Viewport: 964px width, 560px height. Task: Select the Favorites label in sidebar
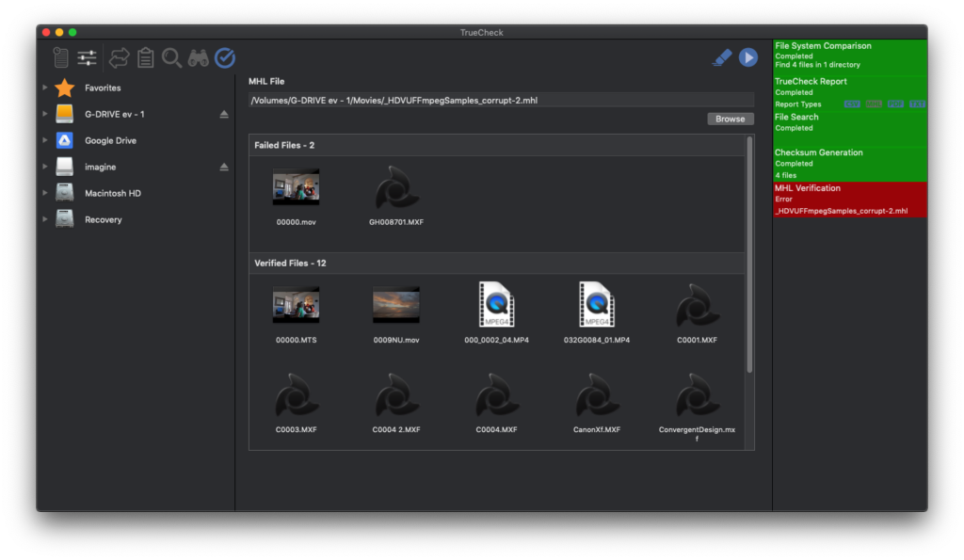coord(103,88)
